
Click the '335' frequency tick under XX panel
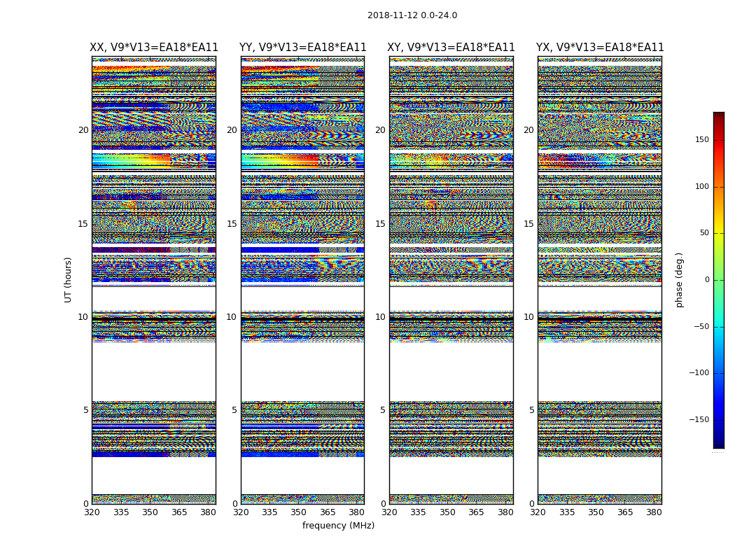tap(121, 512)
